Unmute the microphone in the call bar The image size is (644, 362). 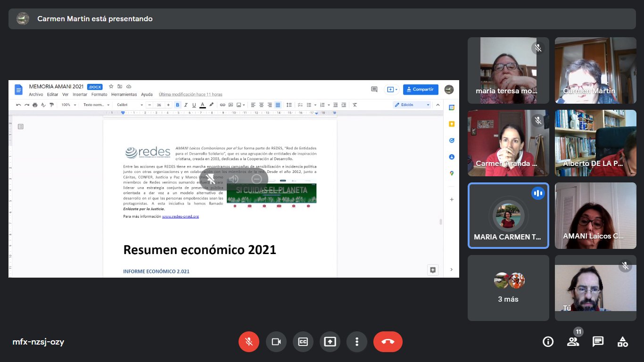tap(249, 342)
